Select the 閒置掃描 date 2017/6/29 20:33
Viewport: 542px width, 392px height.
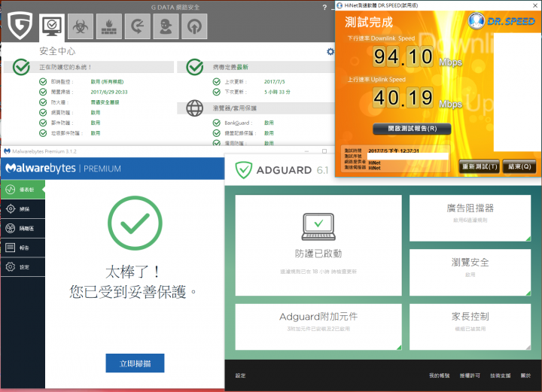[x=109, y=93]
